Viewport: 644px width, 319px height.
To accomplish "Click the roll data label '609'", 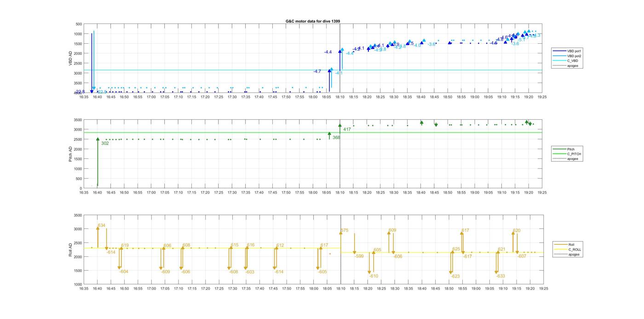I will (392, 231).
